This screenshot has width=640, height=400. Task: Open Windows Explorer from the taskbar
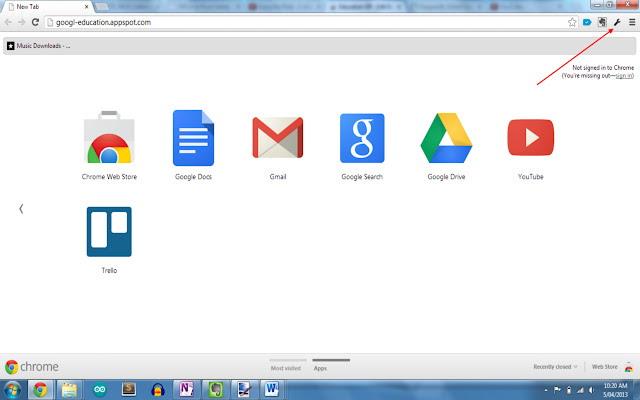pos(69,389)
